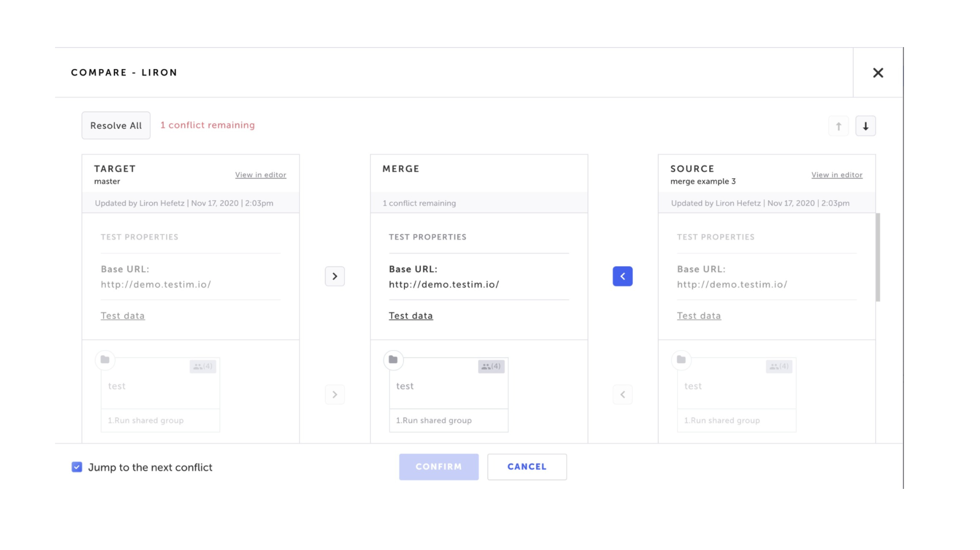Click the Confirm button
The height and width of the screenshot is (550, 980).
tap(438, 467)
